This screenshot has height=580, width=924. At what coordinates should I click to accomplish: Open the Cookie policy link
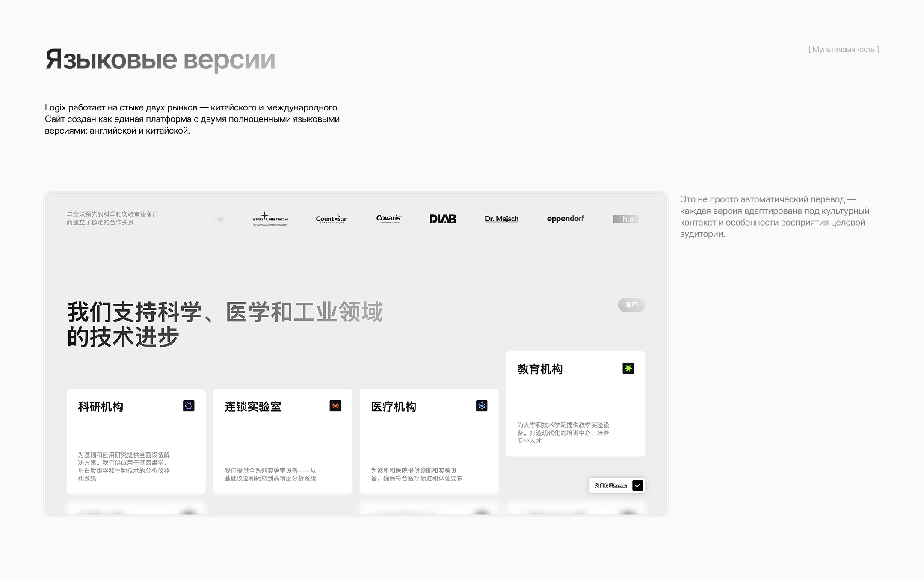point(620,485)
